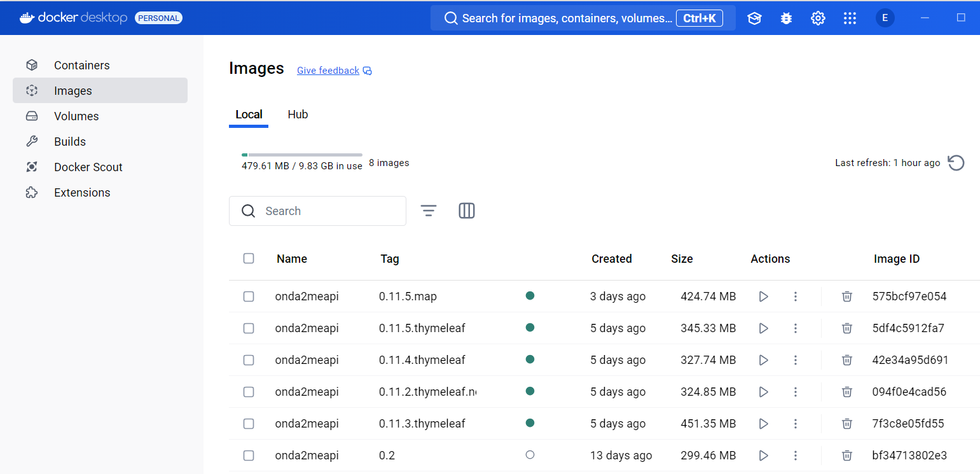Open more actions for 0.11.5.map
The width and height of the screenshot is (980, 474).
[x=795, y=296]
